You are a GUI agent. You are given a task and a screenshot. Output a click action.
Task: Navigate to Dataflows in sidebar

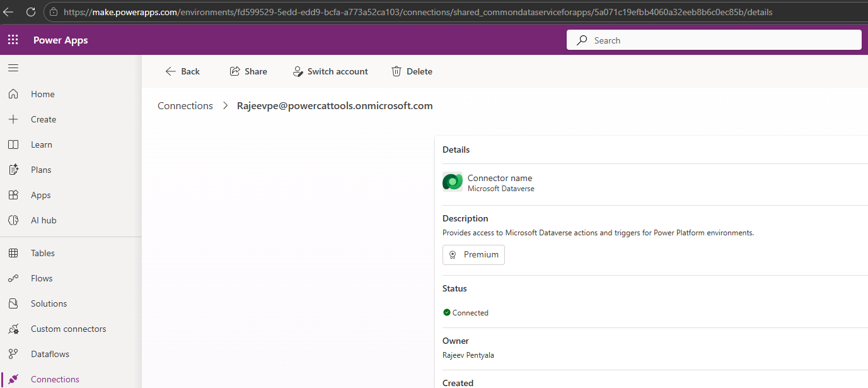[50, 354]
